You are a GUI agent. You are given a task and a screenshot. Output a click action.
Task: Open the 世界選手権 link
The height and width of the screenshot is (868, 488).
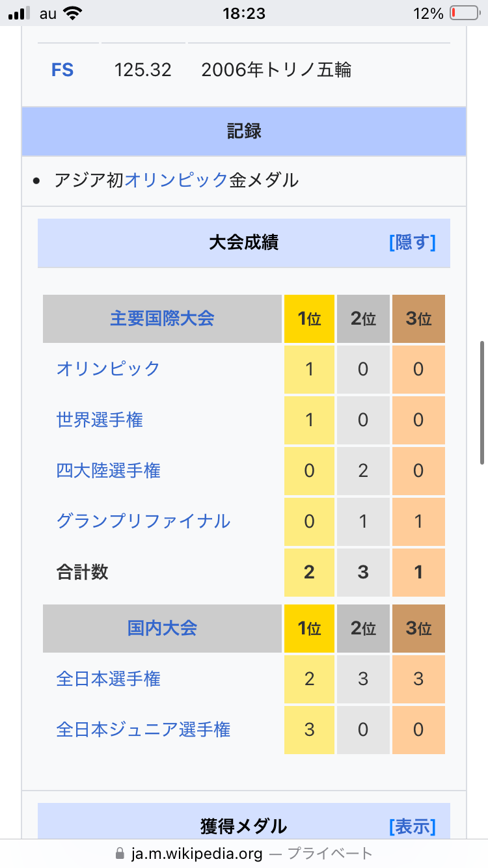[x=100, y=420]
